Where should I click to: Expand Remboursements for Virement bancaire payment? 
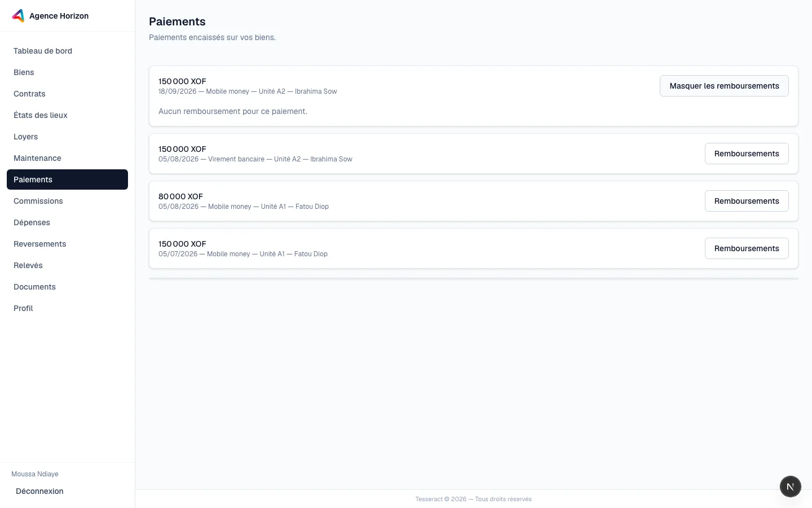pos(747,154)
